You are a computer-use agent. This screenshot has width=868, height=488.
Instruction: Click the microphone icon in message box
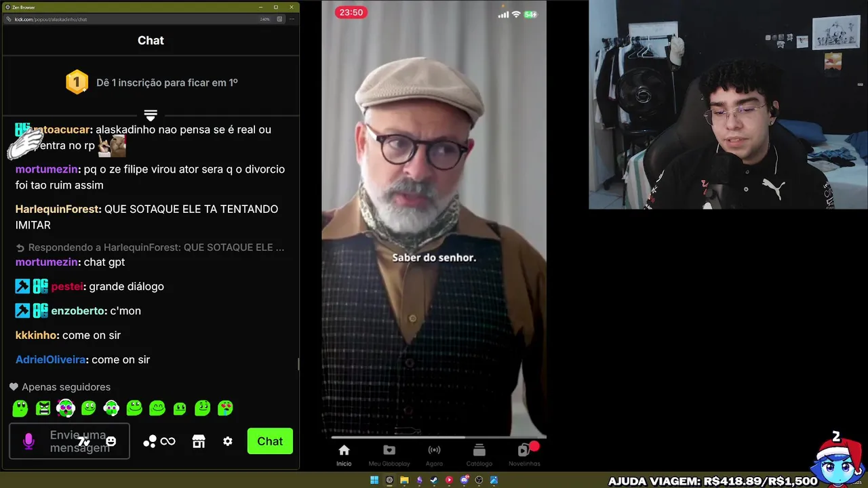coord(28,441)
